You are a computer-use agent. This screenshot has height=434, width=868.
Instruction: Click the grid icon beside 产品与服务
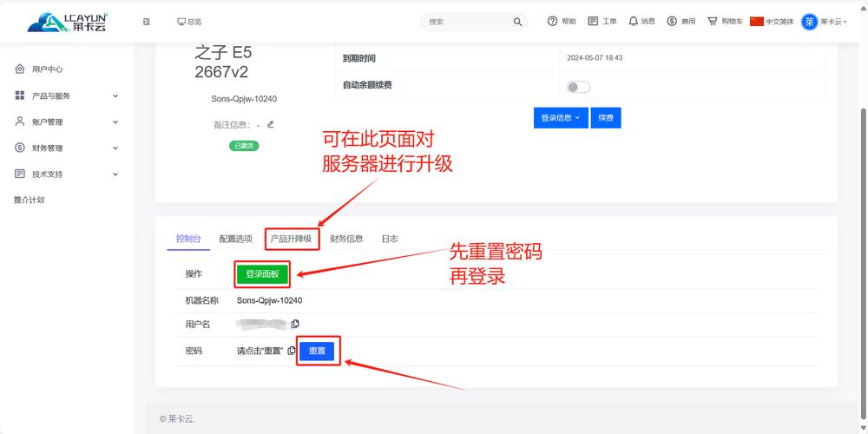click(x=20, y=95)
